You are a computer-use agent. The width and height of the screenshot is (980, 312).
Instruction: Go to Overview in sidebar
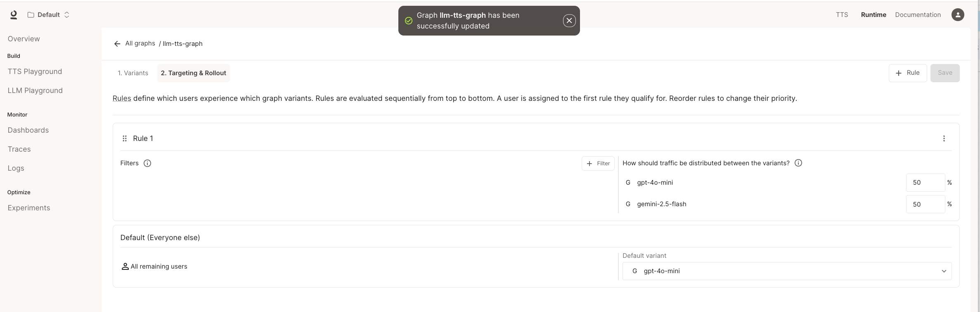24,39
